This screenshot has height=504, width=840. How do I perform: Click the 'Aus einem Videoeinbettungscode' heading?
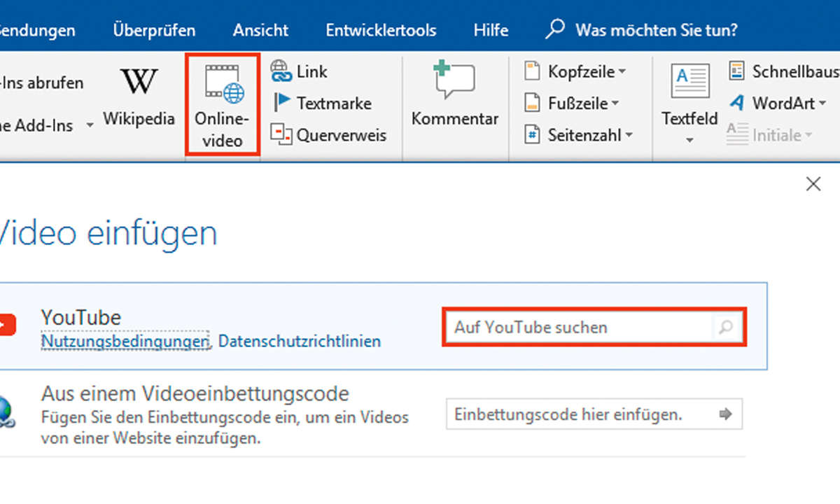click(195, 392)
